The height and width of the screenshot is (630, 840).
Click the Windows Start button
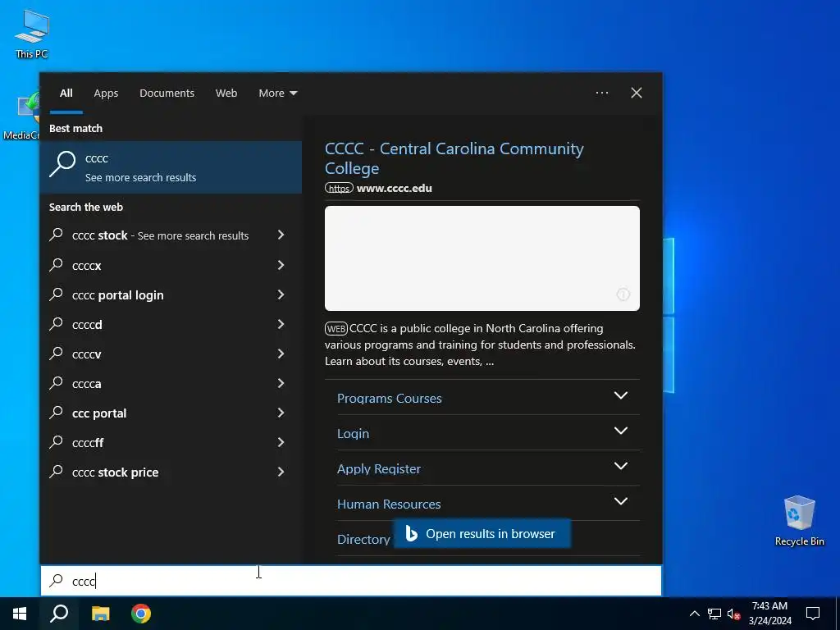(20, 614)
